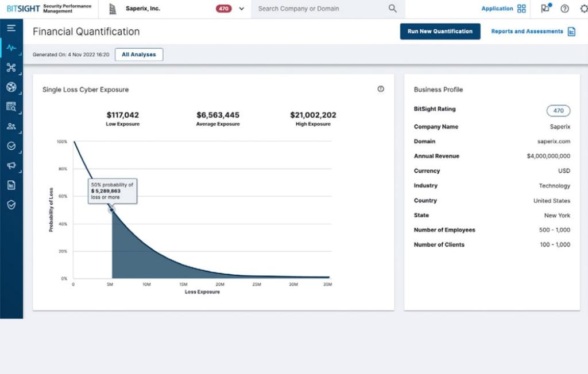Click the 470 BitSight Rating badge

click(x=558, y=111)
